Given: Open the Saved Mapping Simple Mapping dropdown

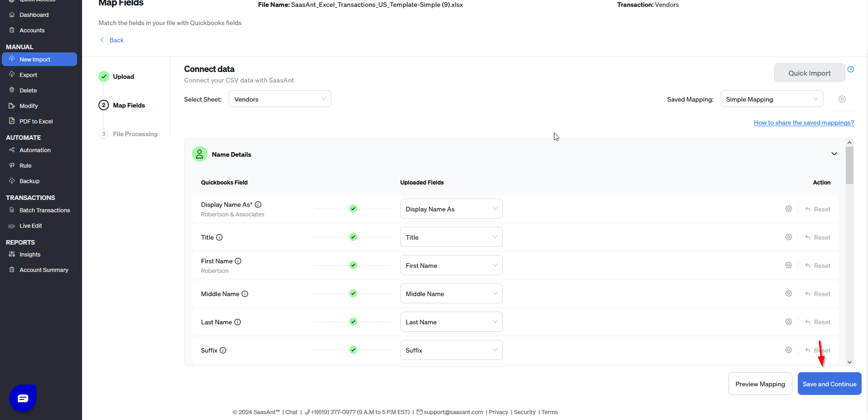Looking at the screenshot, I should click(x=772, y=99).
